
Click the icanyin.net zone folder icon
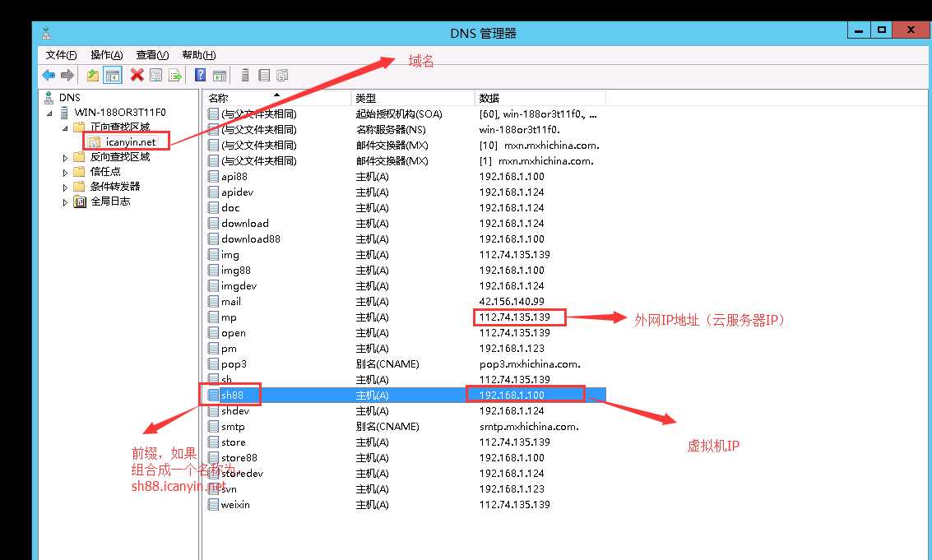94,142
